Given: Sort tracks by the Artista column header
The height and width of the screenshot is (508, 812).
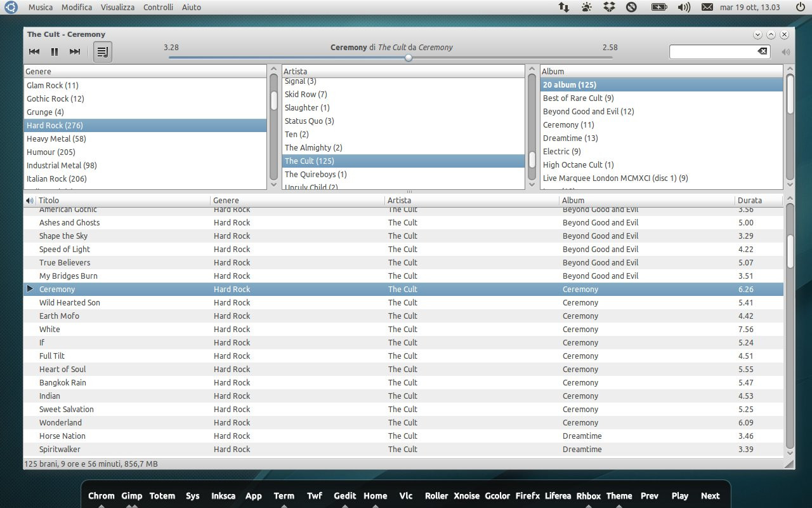Looking at the screenshot, I should click(x=473, y=200).
